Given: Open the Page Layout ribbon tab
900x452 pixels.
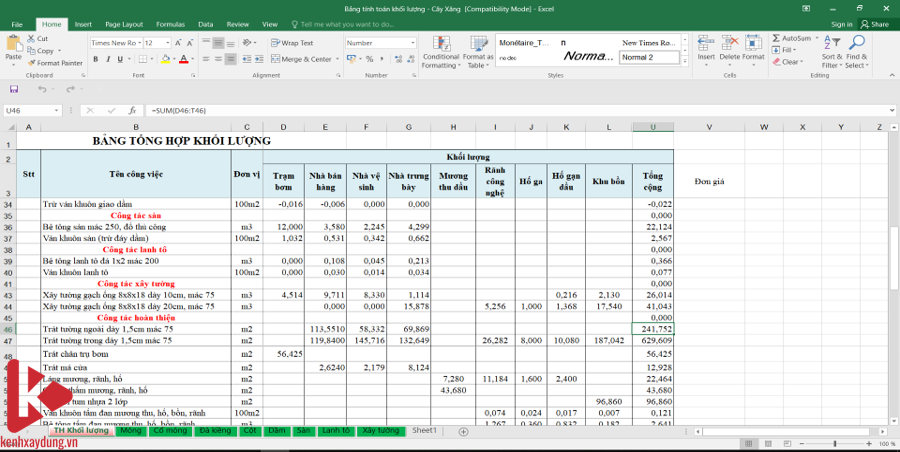Looking at the screenshot, I should [x=124, y=23].
